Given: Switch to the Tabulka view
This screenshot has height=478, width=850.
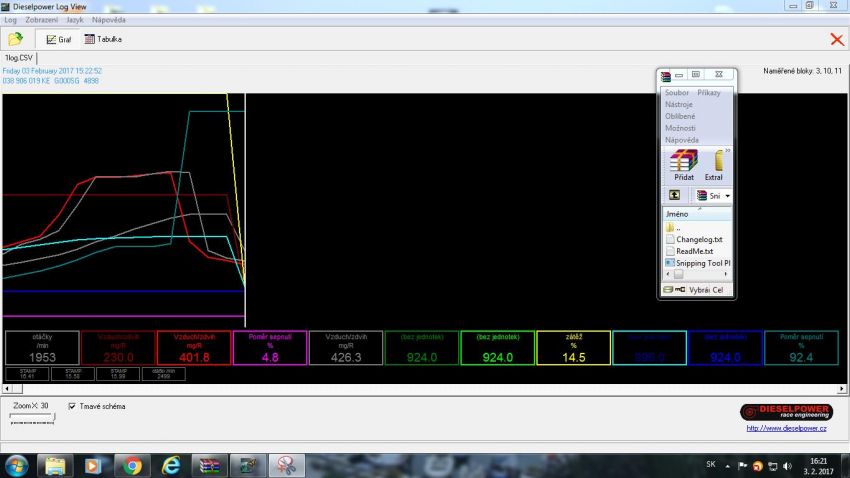Looking at the screenshot, I should (x=103, y=39).
